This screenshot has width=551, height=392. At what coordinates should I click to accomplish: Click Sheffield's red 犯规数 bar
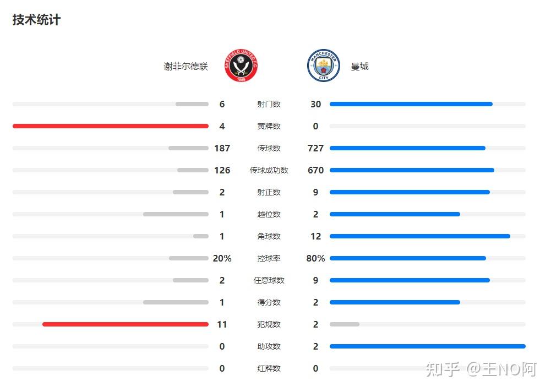click(x=126, y=324)
